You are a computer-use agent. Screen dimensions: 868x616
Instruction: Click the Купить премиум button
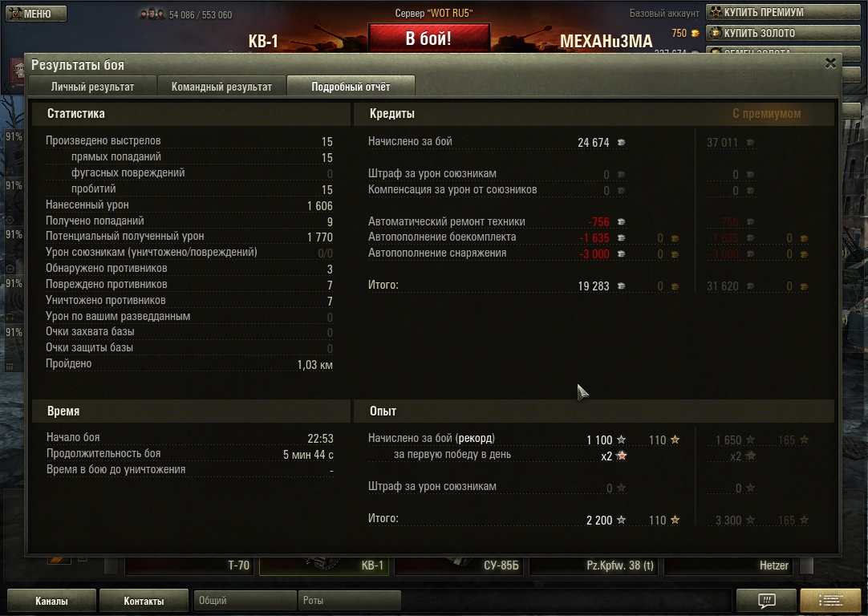click(x=783, y=12)
